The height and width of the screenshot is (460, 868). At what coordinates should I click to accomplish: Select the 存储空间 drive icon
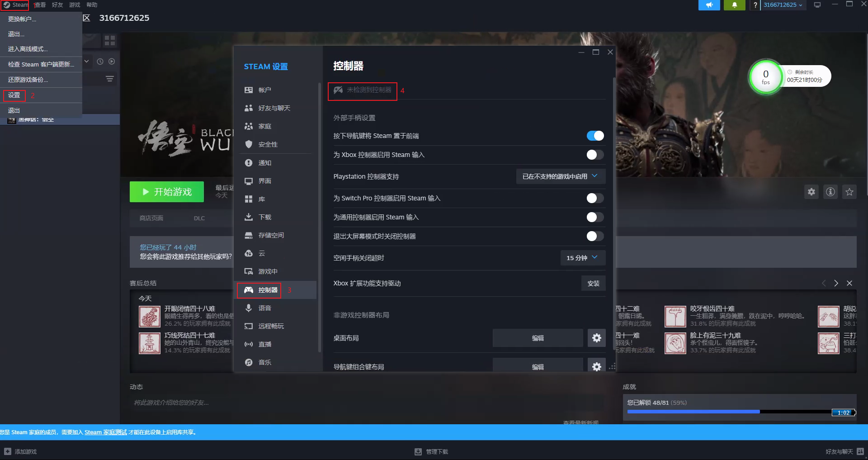coord(249,235)
